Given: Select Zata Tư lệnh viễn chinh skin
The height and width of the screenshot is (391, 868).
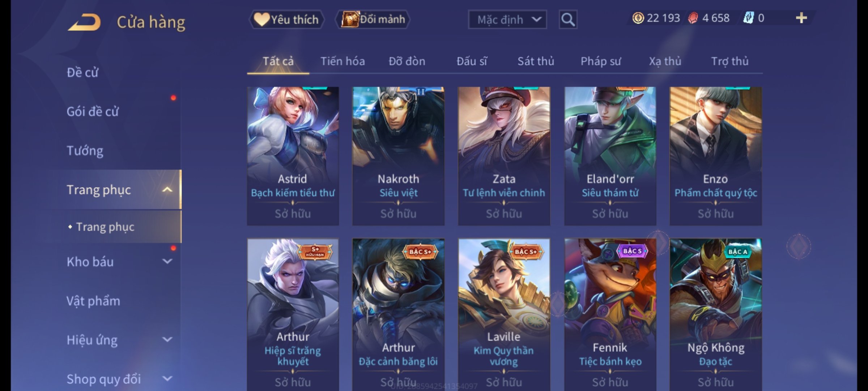Looking at the screenshot, I should (x=504, y=156).
